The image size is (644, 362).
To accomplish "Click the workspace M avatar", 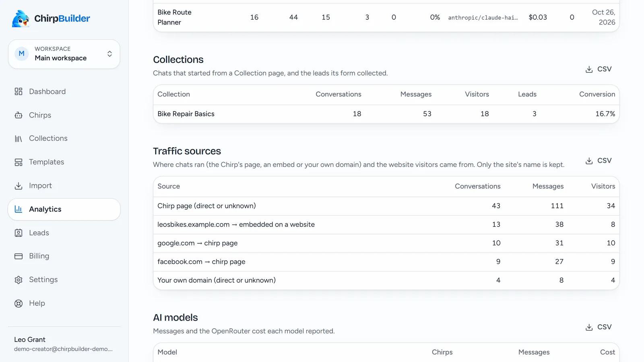I will pyautogui.click(x=22, y=53).
